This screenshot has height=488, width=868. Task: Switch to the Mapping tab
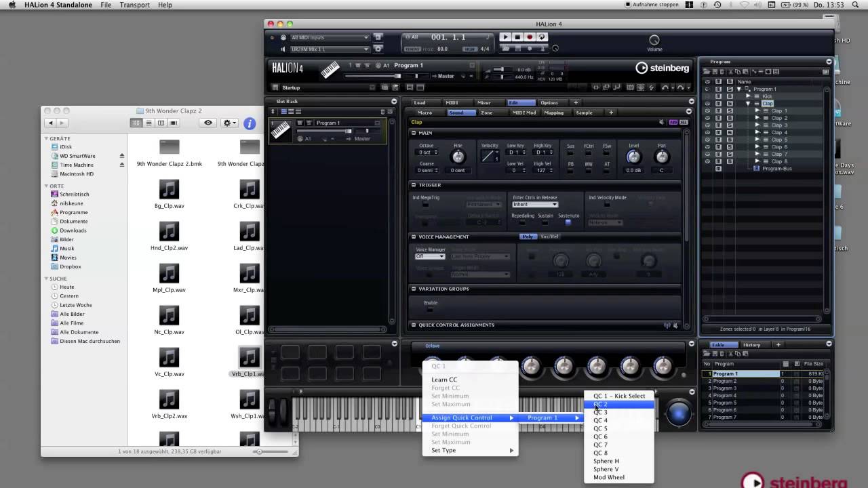point(553,113)
